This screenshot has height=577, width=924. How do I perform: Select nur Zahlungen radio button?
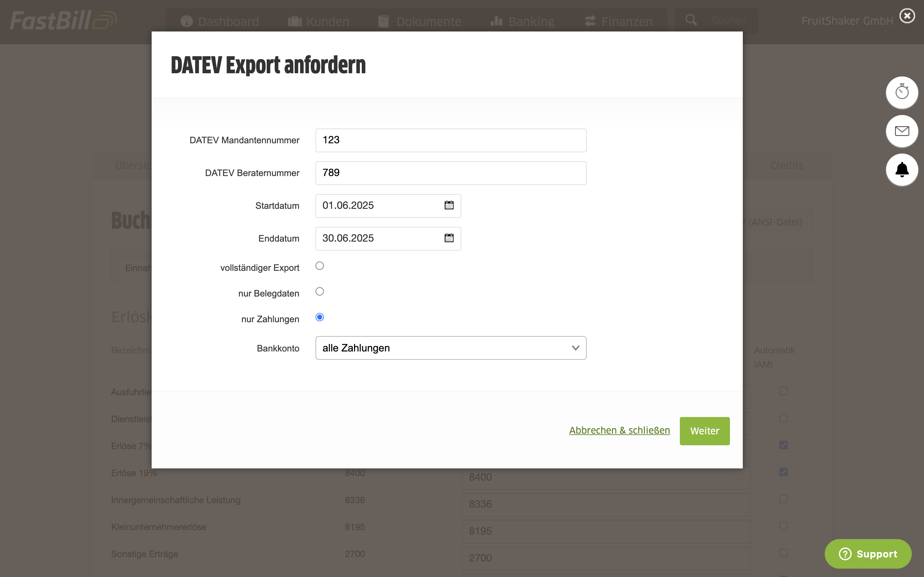(x=320, y=317)
